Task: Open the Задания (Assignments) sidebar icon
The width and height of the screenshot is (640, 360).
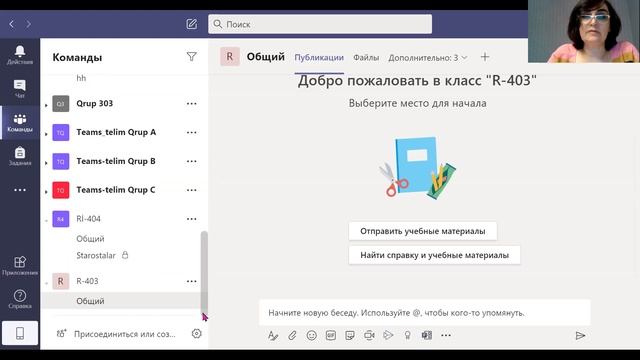Action: (20, 156)
